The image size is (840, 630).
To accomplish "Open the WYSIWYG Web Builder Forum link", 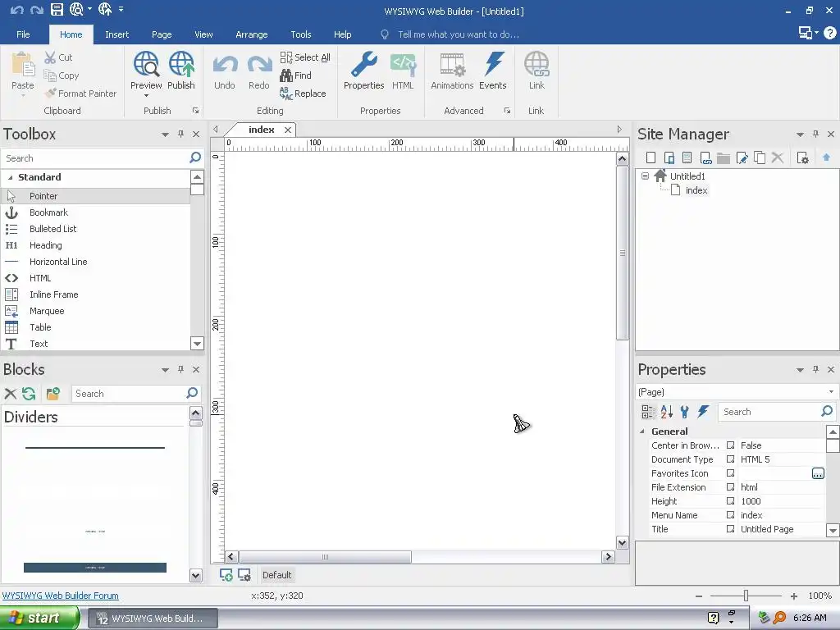I will pos(61,596).
